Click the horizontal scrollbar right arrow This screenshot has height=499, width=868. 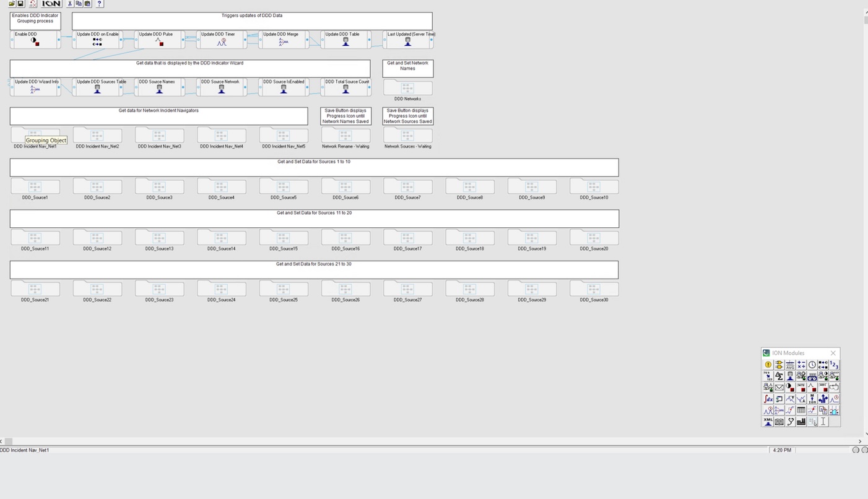[859, 441]
